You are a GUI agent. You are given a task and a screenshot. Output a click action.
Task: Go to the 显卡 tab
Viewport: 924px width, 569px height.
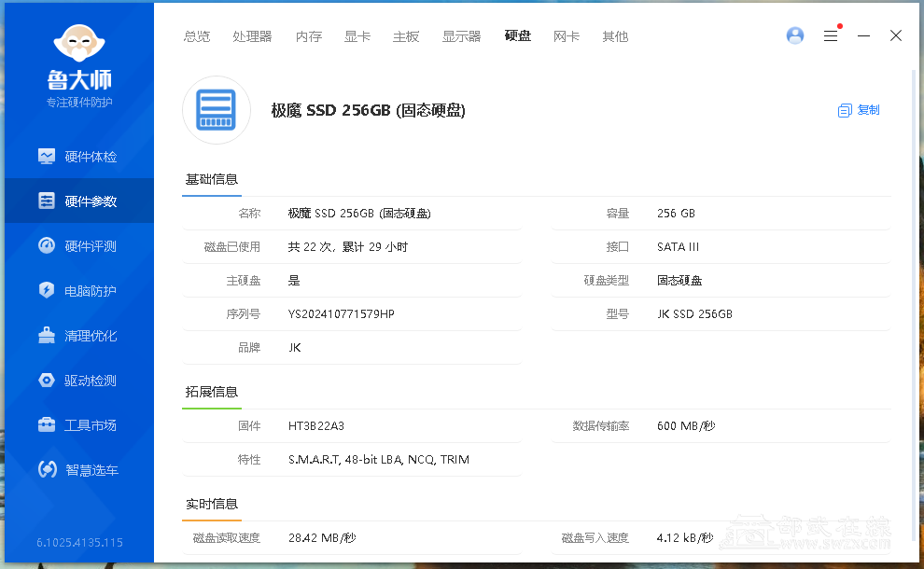tap(357, 36)
